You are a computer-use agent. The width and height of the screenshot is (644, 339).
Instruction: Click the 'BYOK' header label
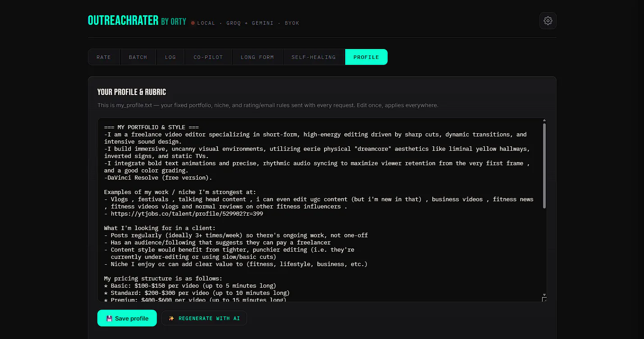[x=292, y=23]
